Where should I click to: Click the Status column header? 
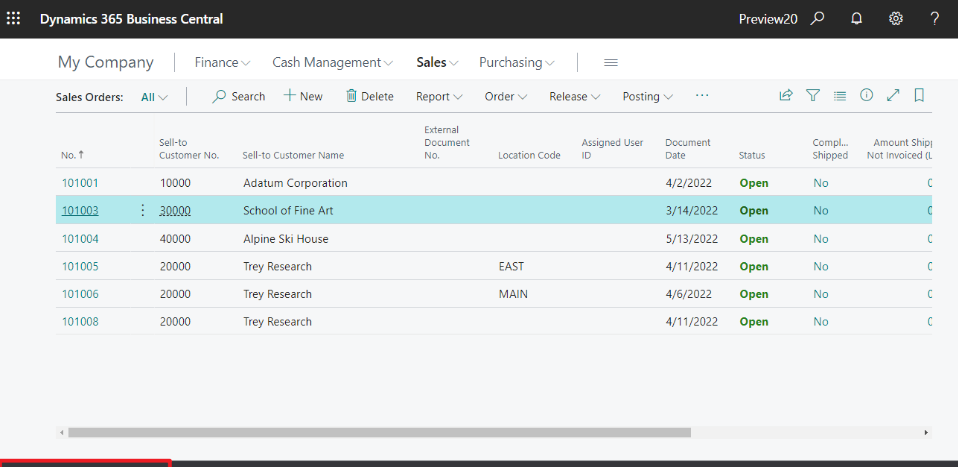pos(752,155)
